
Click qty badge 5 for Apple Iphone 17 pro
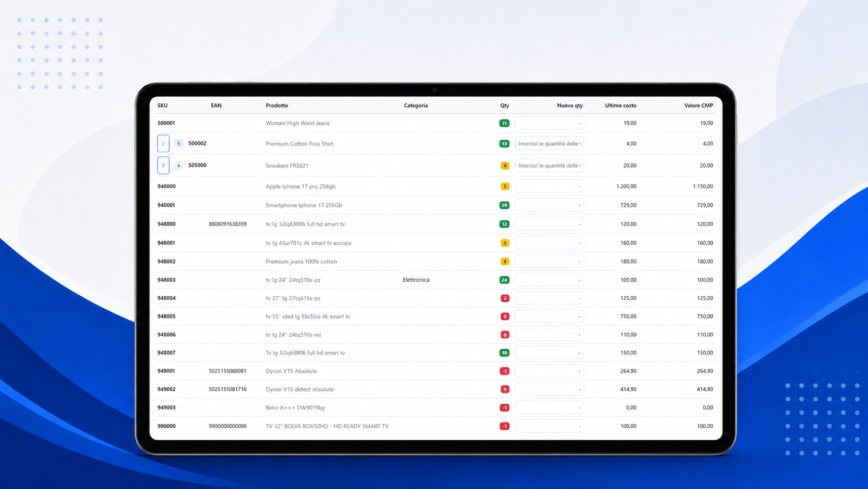tap(505, 186)
